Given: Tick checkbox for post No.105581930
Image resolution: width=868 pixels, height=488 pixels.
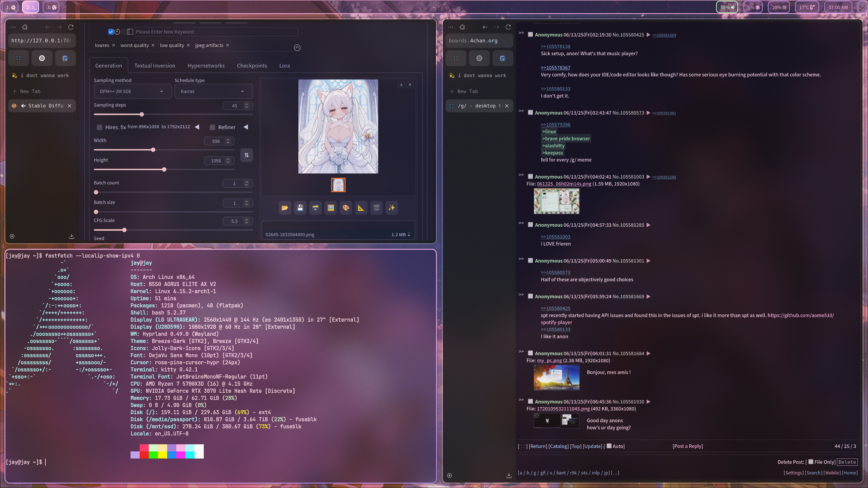Looking at the screenshot, I should coord(530,401).
